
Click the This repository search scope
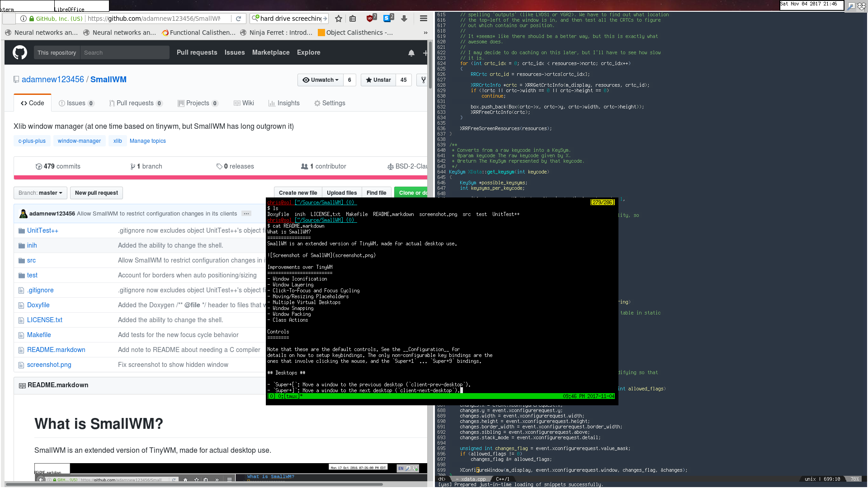57,53
